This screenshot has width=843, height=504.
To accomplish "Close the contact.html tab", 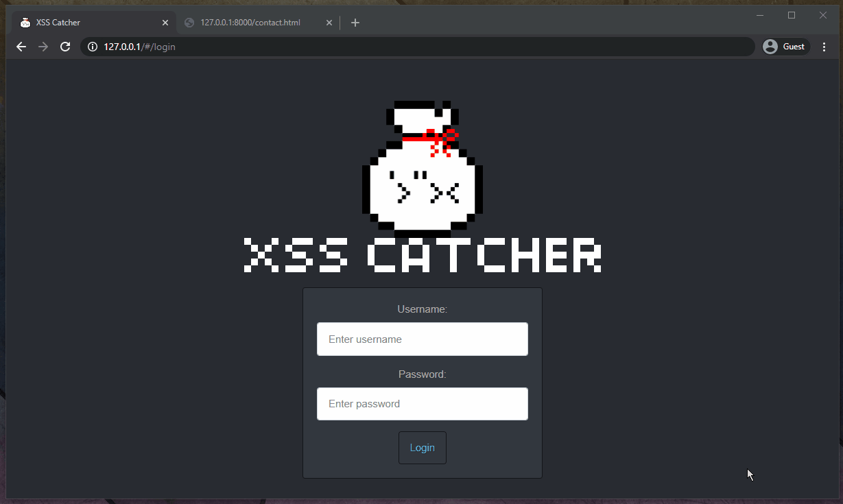I will click(x=329, y=23).
